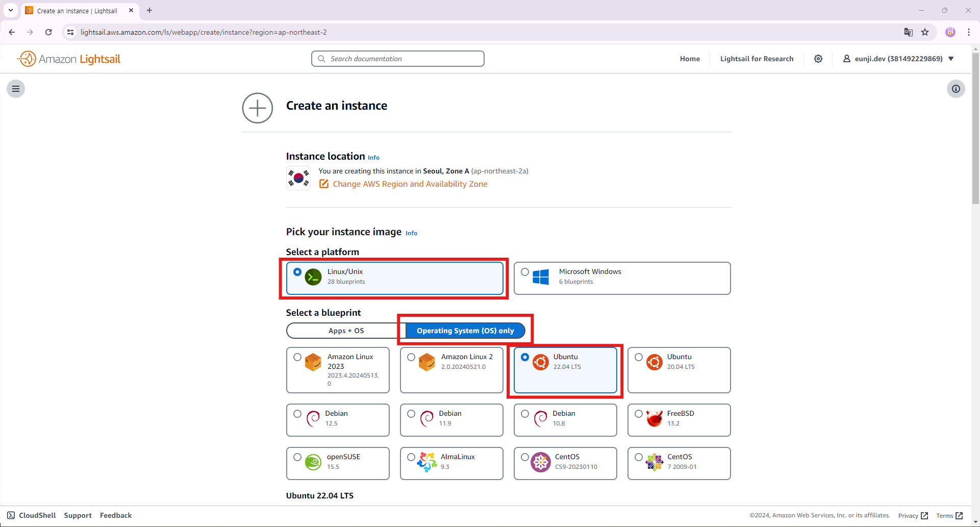
Task: Switch to Operating System (OS) only tab
Action: pyautogui.click(x=465, y=331)
